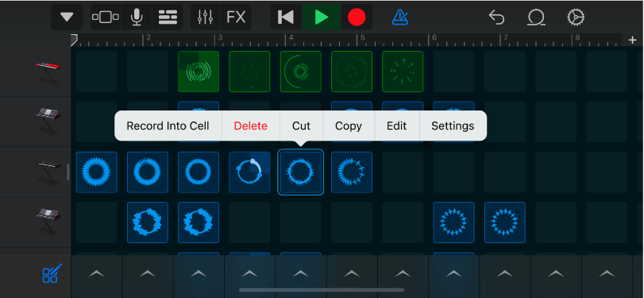
Task: Choose Copy in the cell popup menu
Action: tap(349, 126)
